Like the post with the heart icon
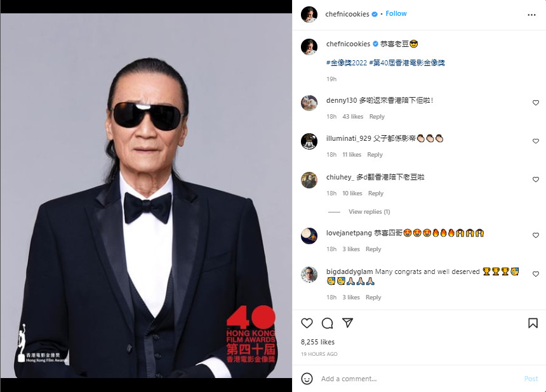Viewport: 546px width, 392px height. (307, 323)
